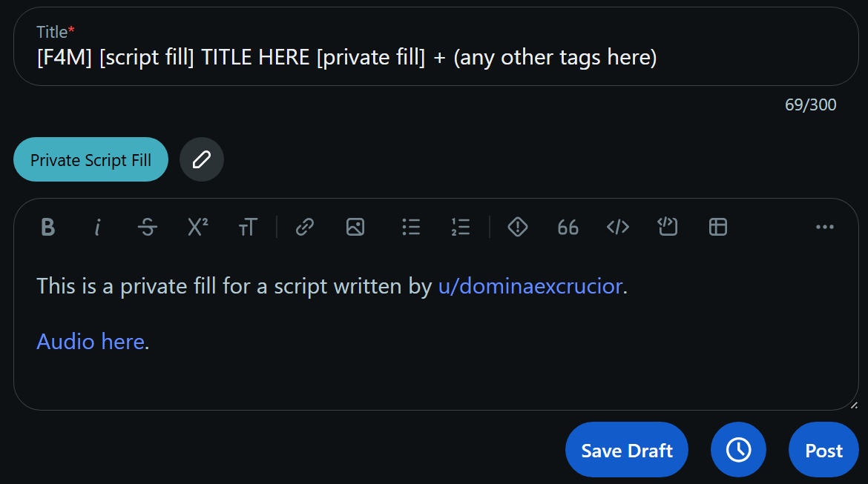
Task: Open the u/dominaexcrucior profile link
Action: coord(530,286)
